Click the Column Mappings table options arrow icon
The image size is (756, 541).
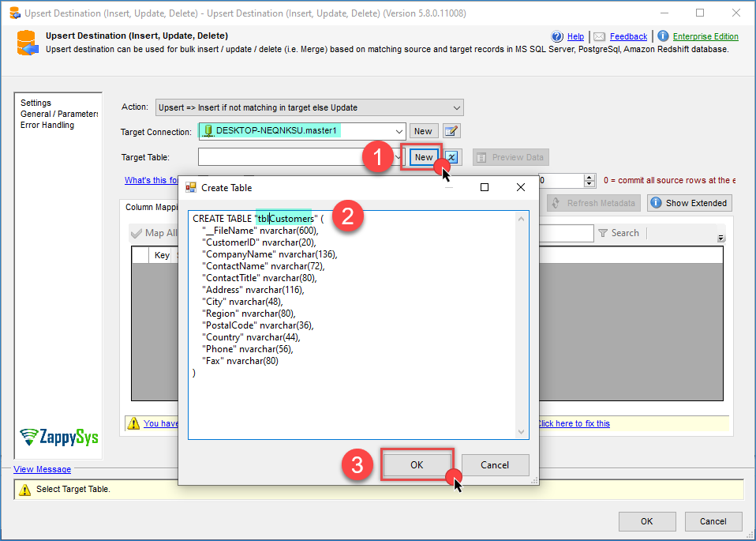click(720, 239)
